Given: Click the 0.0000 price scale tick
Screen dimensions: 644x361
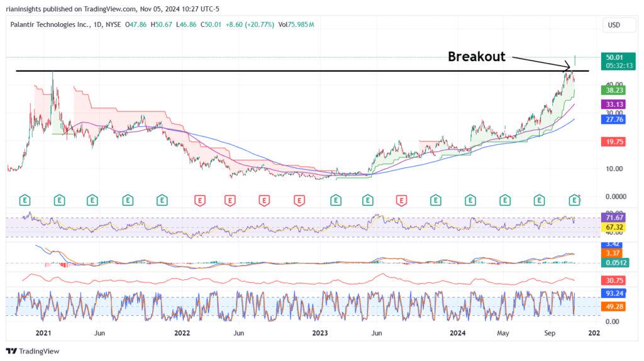Looking at the screenshot, I should (x=616, y=197).
